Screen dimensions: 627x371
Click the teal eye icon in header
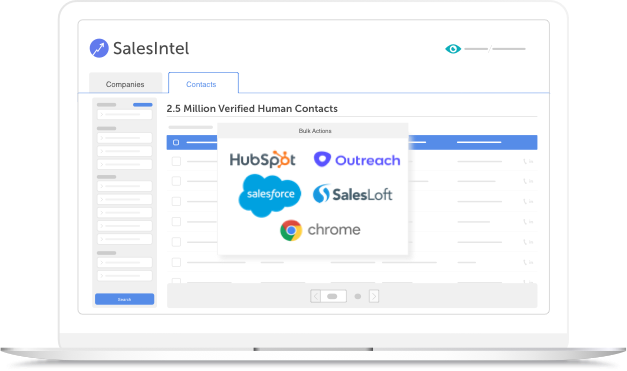[453, 49]
